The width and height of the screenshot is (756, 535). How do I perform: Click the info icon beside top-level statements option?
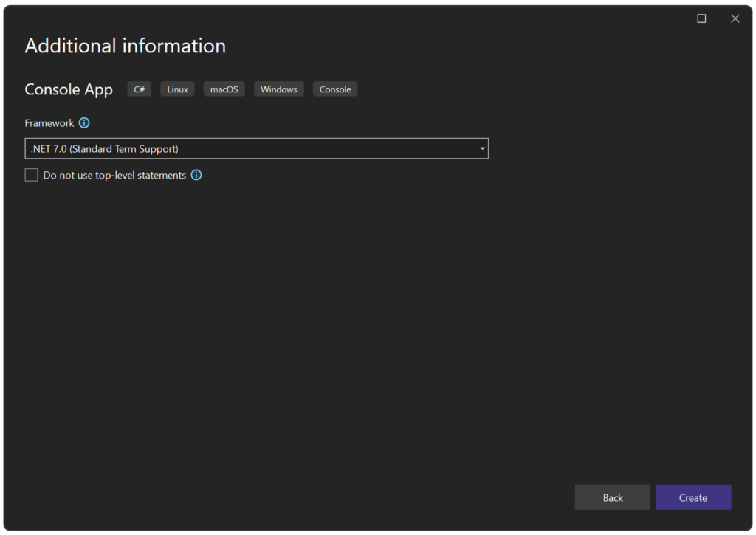[196, 175]
